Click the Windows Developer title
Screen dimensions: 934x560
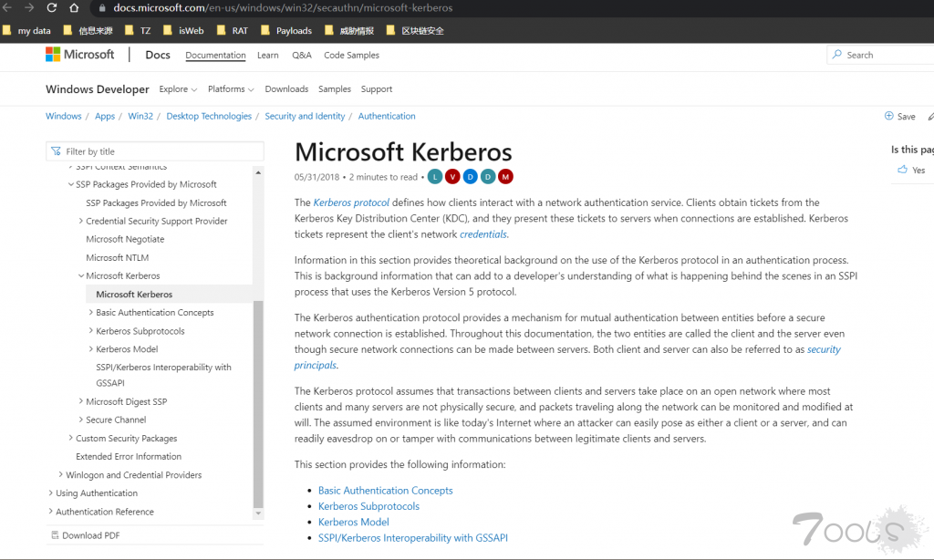pyautogui.click(x=98, y=89)
